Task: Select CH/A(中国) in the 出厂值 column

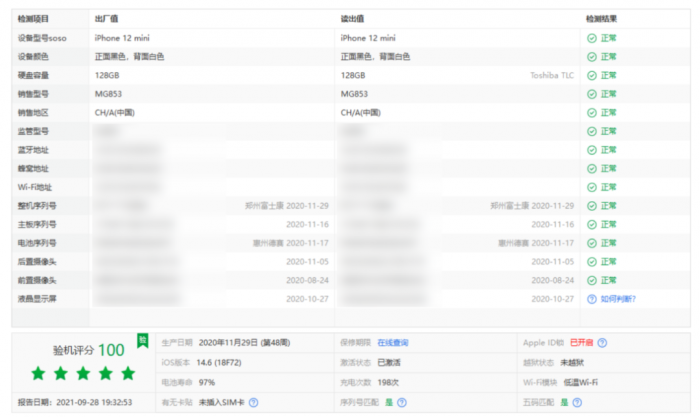Action: click(115, 113)
